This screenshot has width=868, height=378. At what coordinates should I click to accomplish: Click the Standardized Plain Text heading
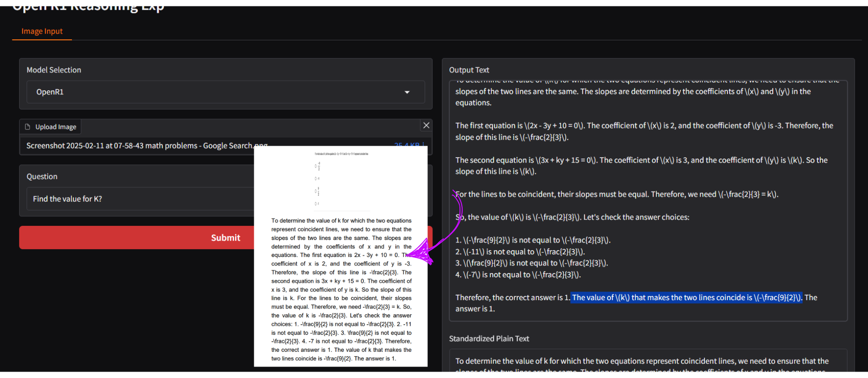point(489,339)
